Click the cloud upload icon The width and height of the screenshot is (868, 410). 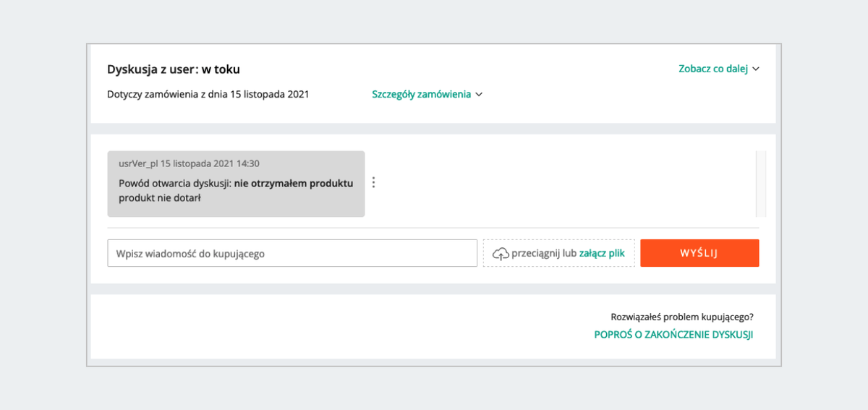(501, 254)
